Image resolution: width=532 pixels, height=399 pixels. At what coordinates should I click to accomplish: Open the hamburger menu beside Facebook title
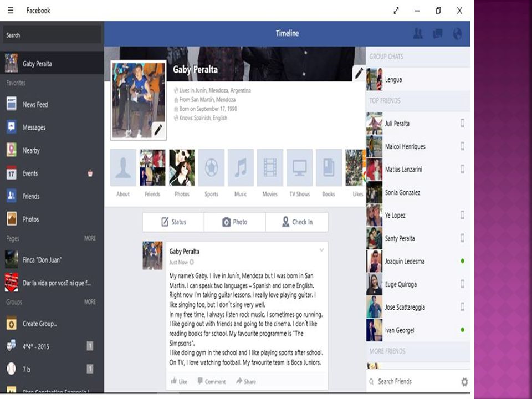point(11,10)
